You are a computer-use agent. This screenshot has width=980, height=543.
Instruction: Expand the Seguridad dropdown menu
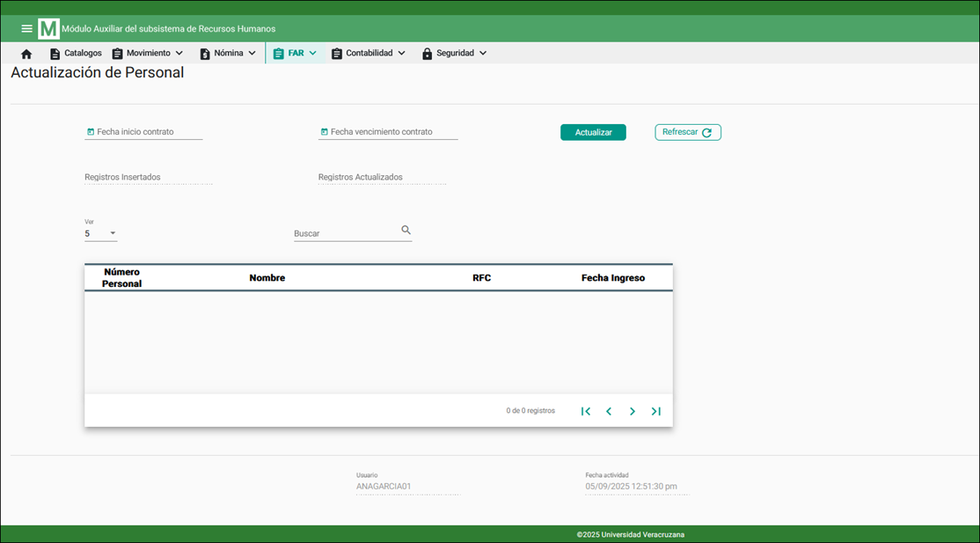coord(454,54)
